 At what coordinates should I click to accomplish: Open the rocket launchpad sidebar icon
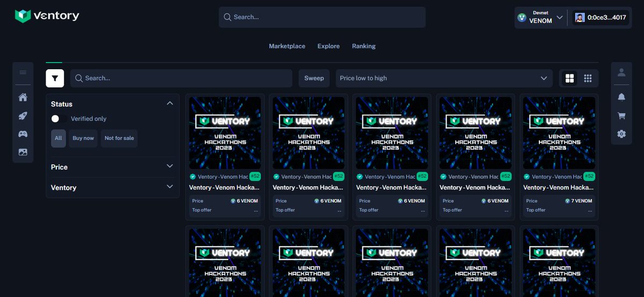[23, 116]
